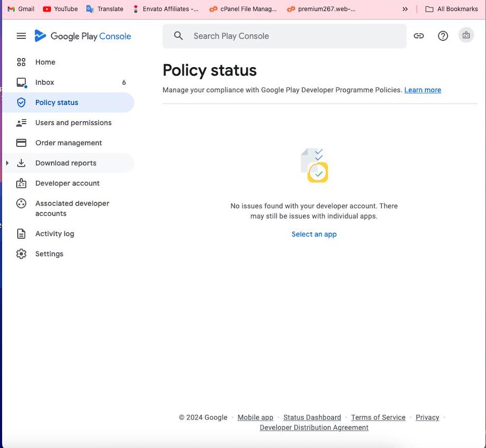The width and height of the screenshot is (486, 448).
Task: Click the © 2024 Google footer text
Action: 203,417
